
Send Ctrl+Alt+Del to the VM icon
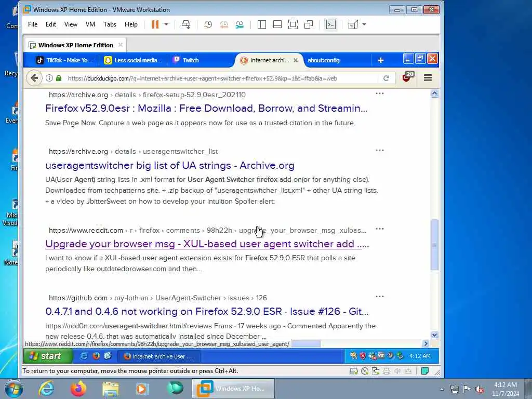[x=186, y=24]
